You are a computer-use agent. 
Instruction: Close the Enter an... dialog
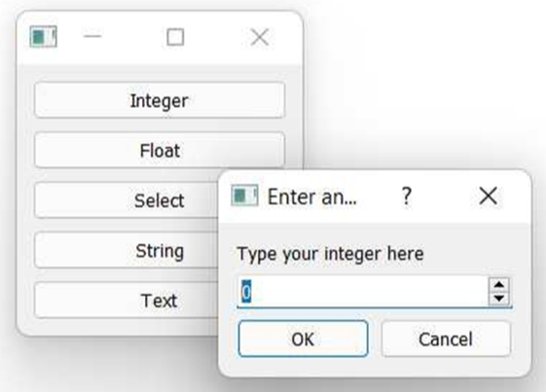point(489,196)
